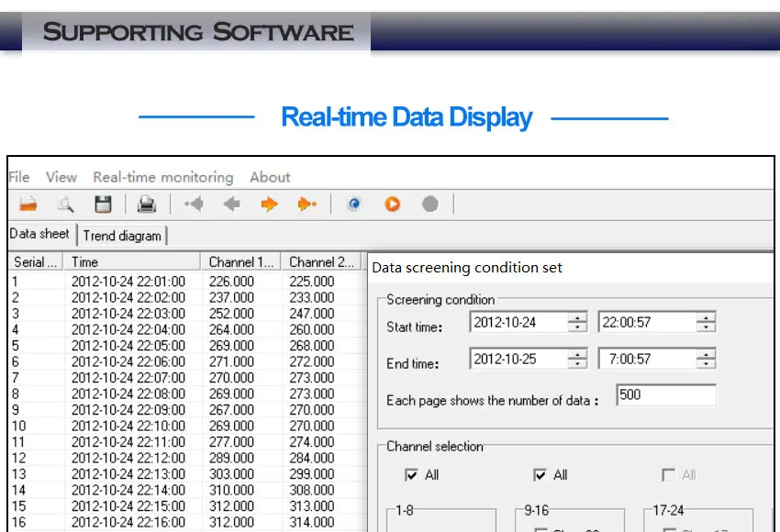Image resolution: width=780 pixels, height=532 pixels.
Task: Uncheck the All checkbox for channels 1-8
Action: pos(412,475)
